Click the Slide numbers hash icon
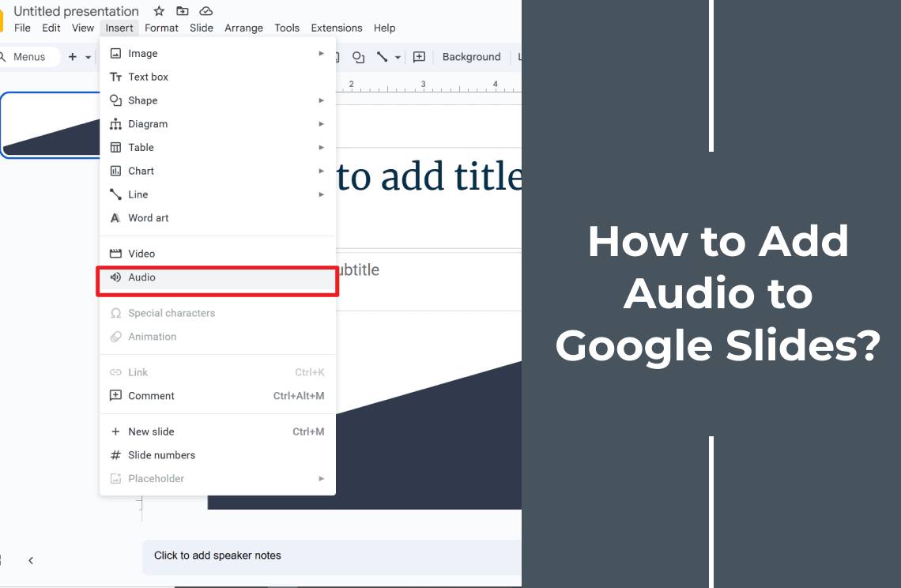The image size is (901, 588). (115, 455)
